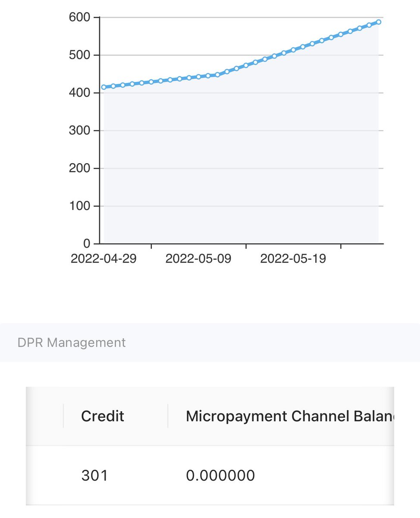Select the 200 y-axis label

coord(79,168)
